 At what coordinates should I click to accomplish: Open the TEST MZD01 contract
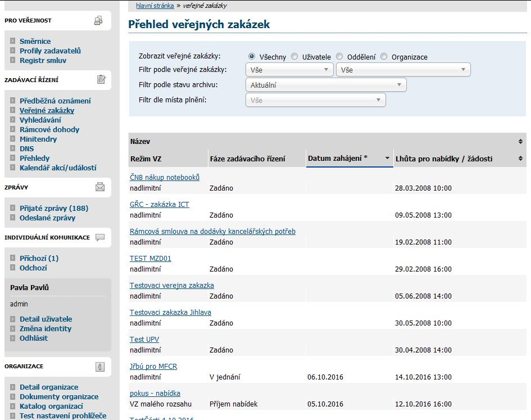151,259
